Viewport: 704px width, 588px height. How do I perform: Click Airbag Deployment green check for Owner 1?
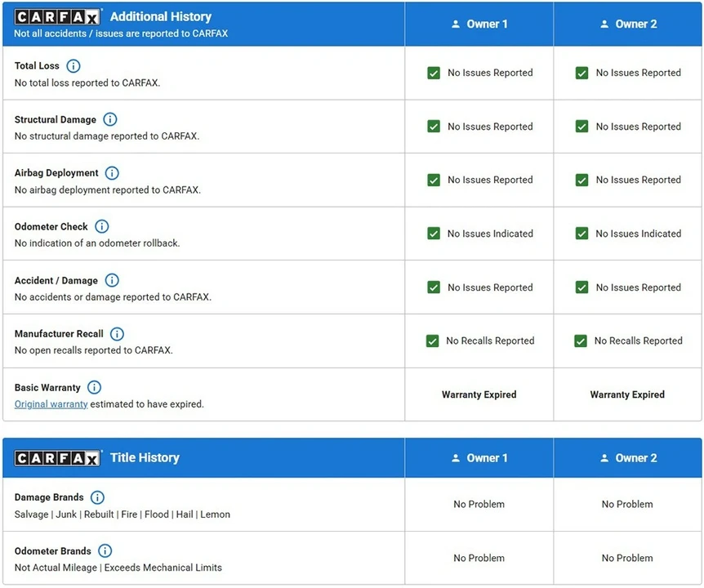pyautogui.click(x=434, y=180)
